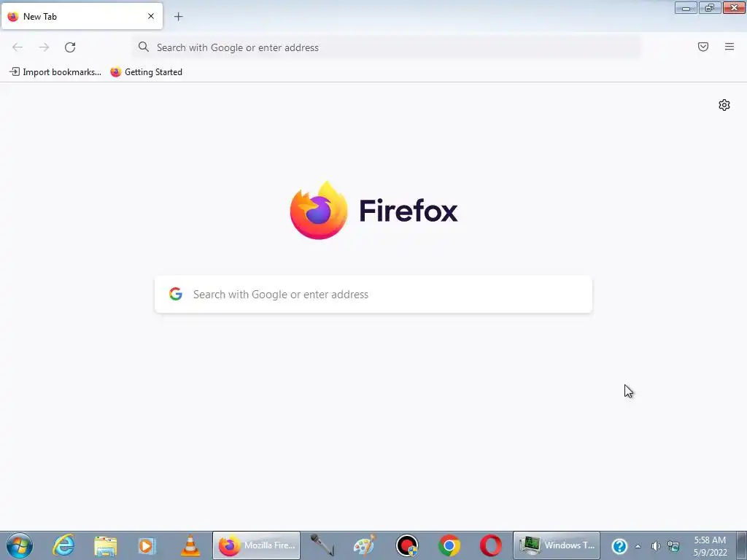Open the volume speaker tray icon
The height and width of the screenshot is (560, 747).
(656, 546)
